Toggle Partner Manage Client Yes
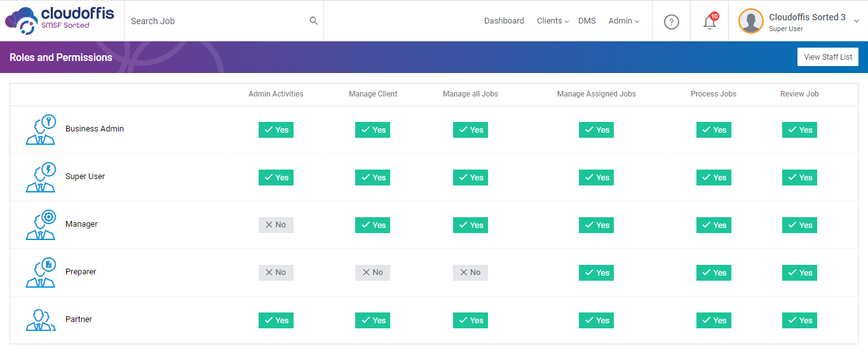The height and width of the screenshot is (355, 868). [372, 320]
